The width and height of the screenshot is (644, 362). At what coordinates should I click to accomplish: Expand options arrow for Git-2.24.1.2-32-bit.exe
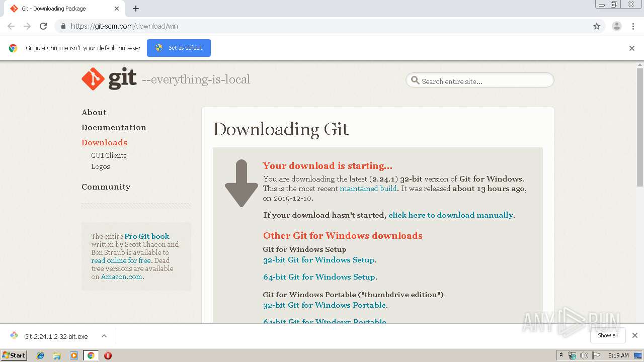coord(104,336)
